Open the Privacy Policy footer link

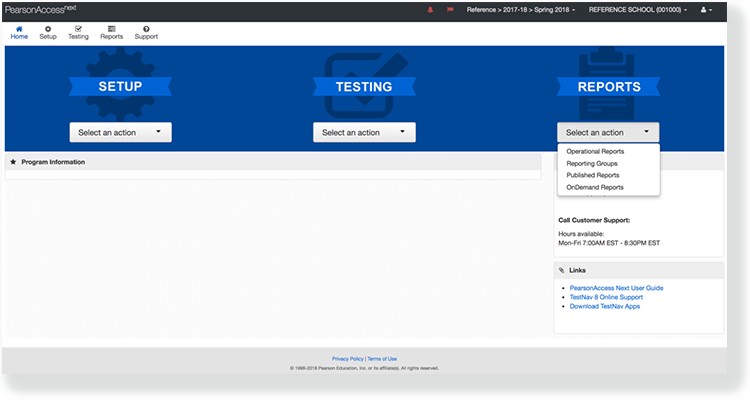[347, 358]
